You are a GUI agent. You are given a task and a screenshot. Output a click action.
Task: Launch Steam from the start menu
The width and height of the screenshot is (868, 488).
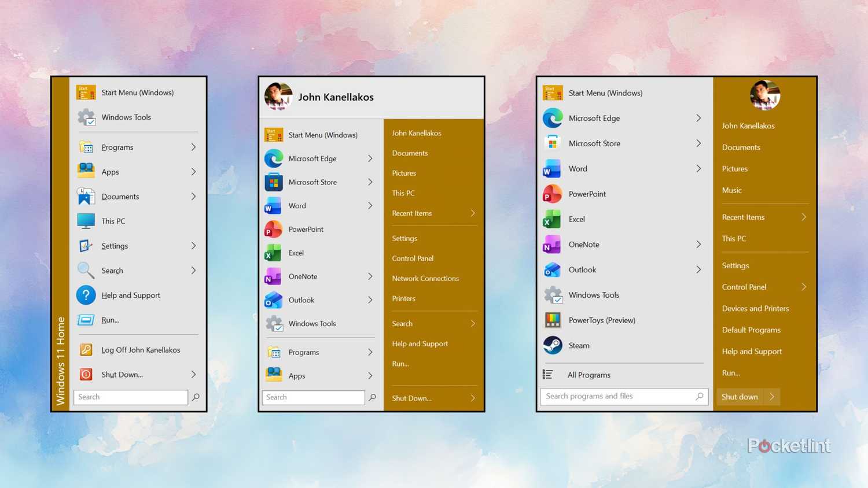[579, 345]
